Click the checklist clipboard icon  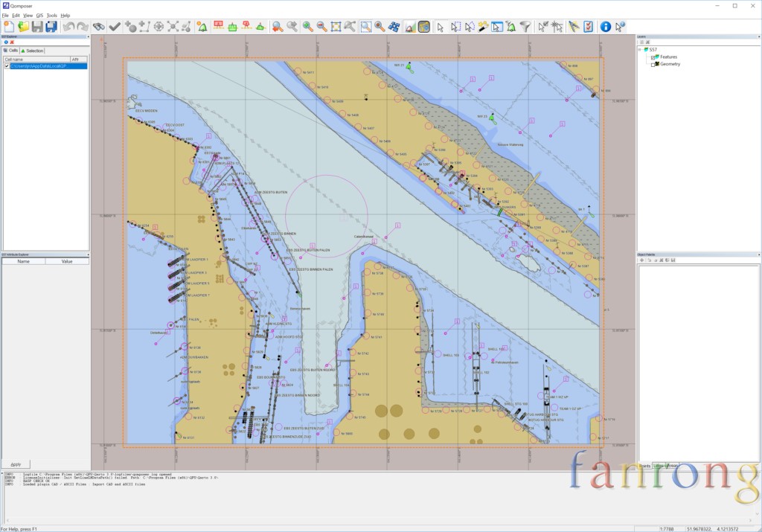pyautogui.click(x=588, y=27)
